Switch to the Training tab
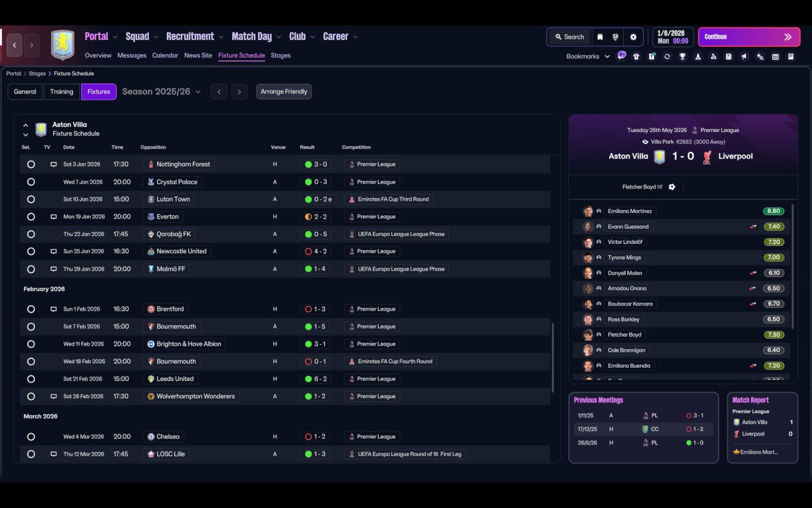 62,91
